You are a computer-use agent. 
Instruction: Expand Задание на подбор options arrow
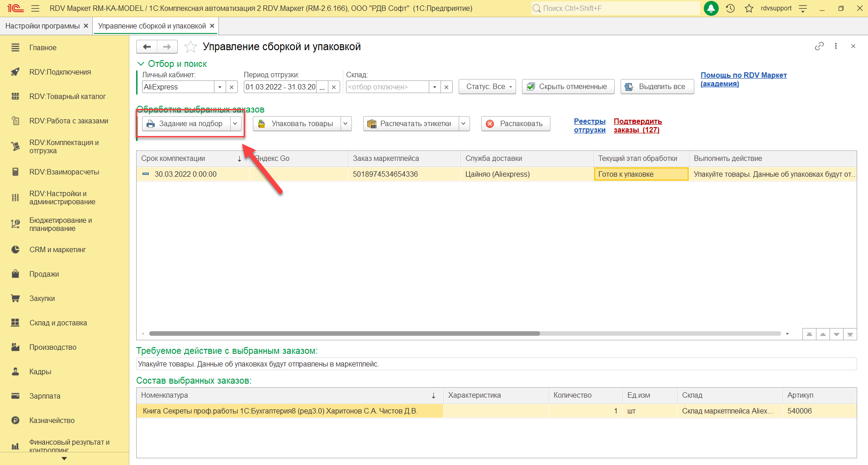click(x=235, y=124)
